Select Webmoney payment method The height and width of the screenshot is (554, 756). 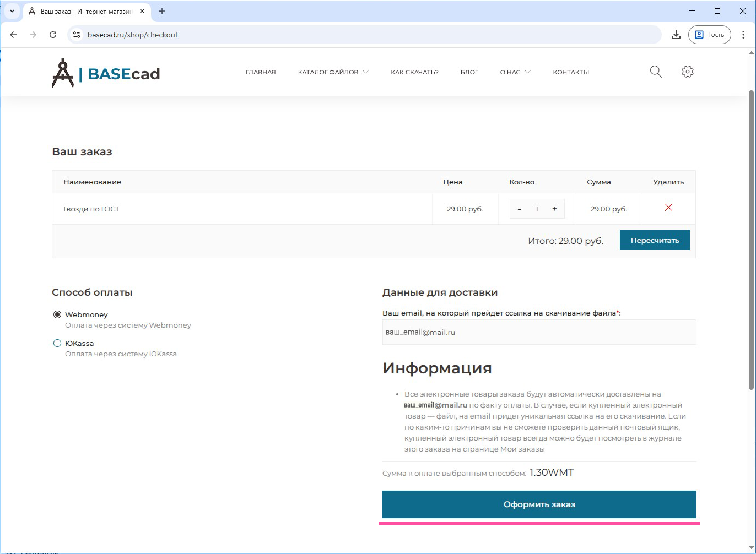(x=57, y=314)
